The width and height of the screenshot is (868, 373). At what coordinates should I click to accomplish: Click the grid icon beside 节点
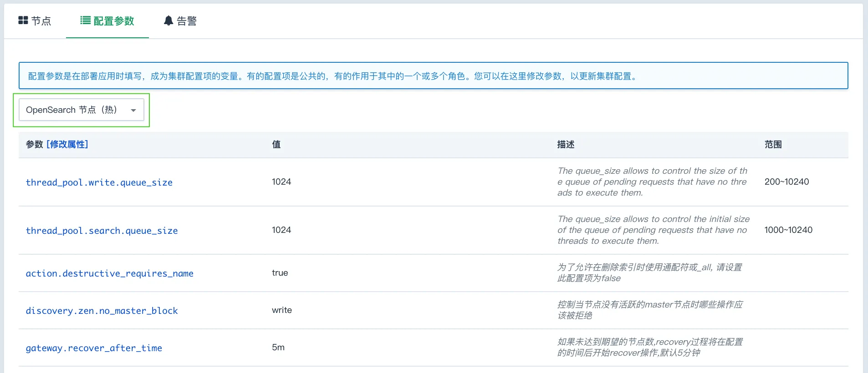coord(23,20)
